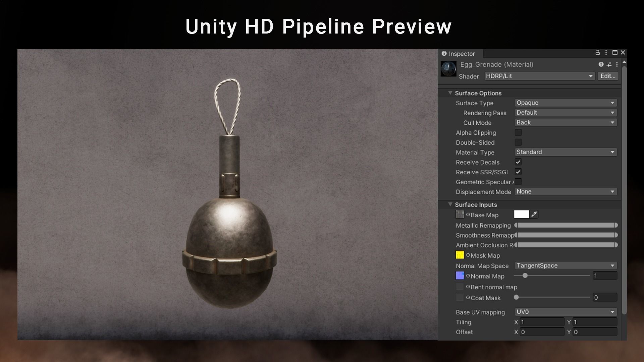Click the Inspector lock icon
Viewport: 644px width, 362px height.
click(597, 53)
